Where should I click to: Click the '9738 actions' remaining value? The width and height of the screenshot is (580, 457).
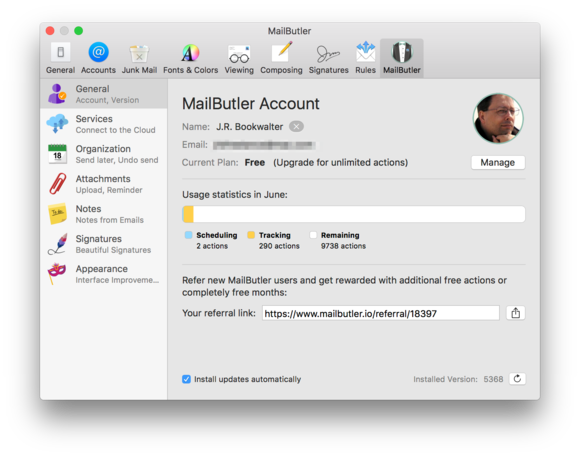[343, 246]
